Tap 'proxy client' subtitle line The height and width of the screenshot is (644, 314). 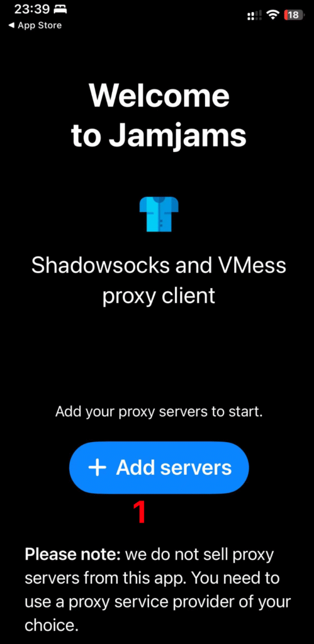159,295
